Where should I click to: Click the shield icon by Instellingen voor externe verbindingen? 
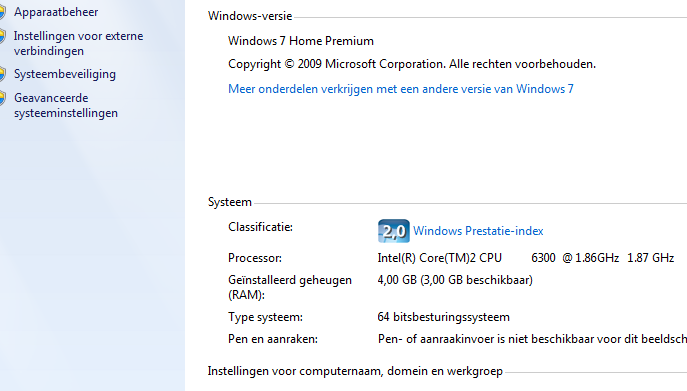pyautogui.click(x=2, y=36)
